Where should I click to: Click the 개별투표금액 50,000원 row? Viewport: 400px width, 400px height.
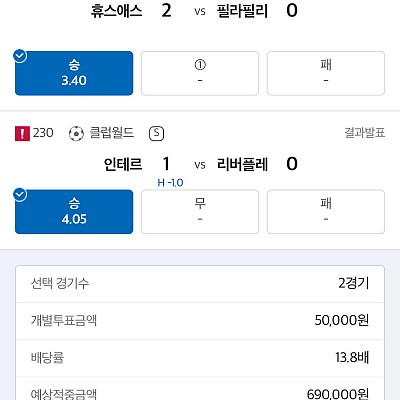[200, 321]
